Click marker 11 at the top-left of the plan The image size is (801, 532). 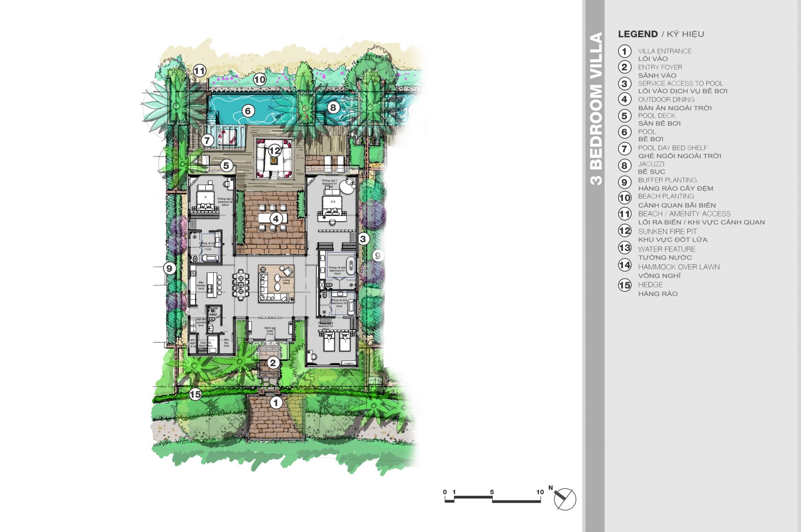[199, 71]
